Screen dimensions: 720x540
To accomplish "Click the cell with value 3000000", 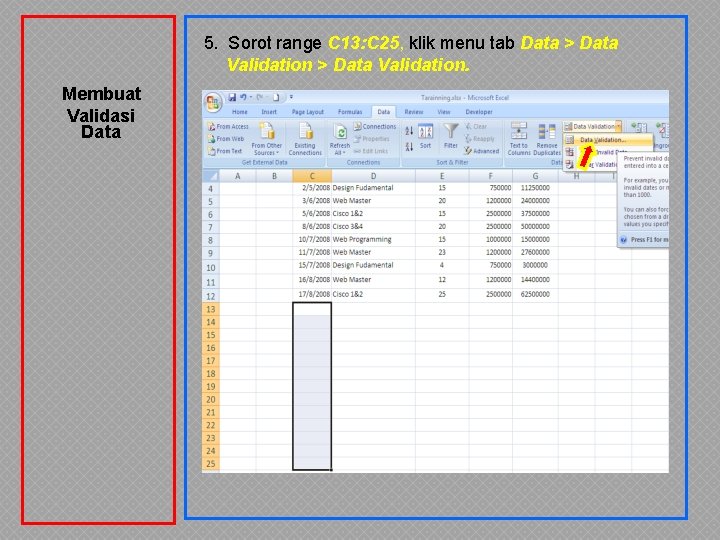I will point(535,265).
